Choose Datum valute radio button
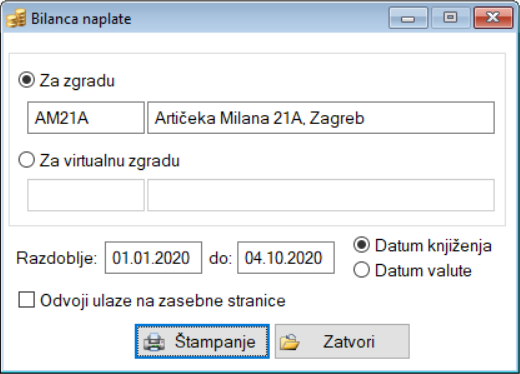 click(x=361, y=270)
